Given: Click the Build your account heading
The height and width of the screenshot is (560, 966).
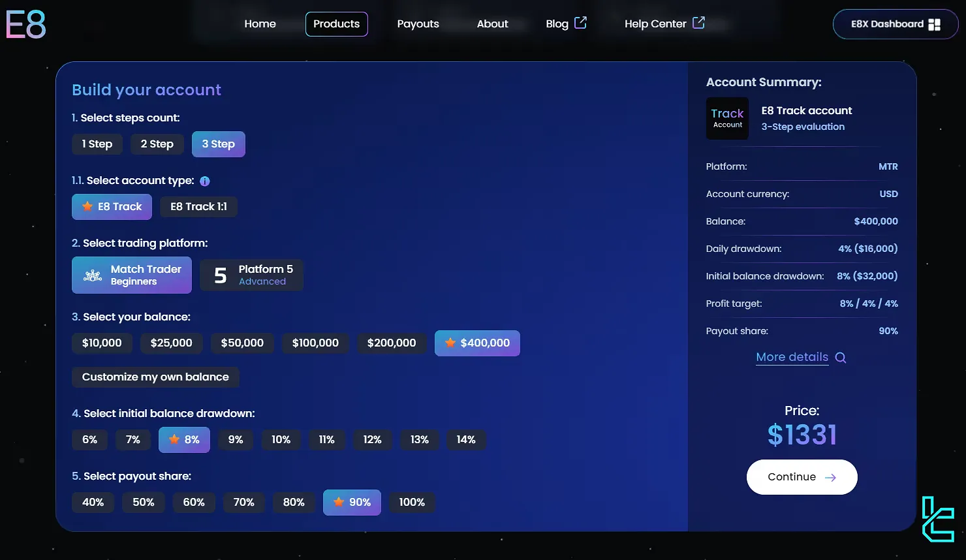Looking at the screenshot, I should pos(146,90).
